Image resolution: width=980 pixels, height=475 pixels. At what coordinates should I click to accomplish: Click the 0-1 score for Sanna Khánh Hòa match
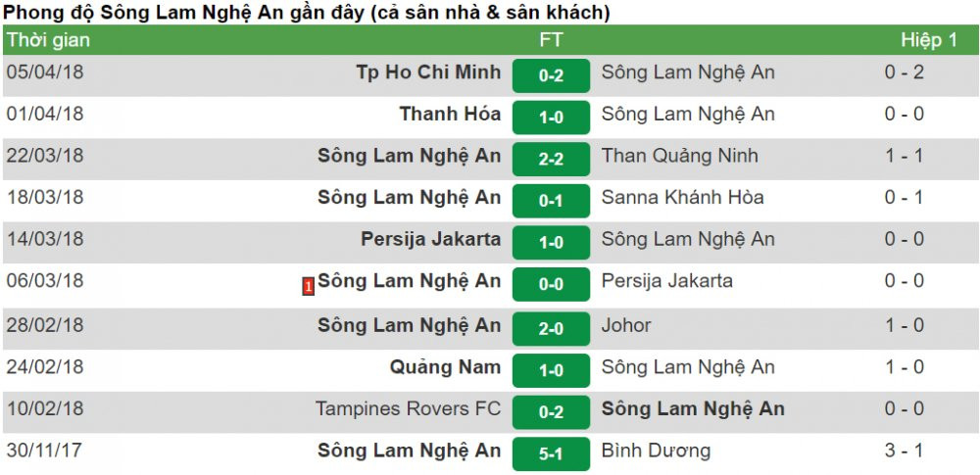[551, 200]
